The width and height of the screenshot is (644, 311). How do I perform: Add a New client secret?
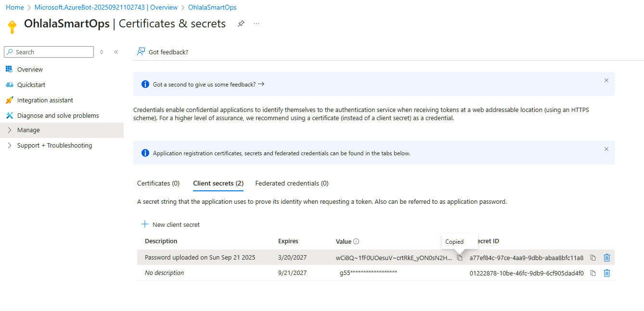(170, 224)
